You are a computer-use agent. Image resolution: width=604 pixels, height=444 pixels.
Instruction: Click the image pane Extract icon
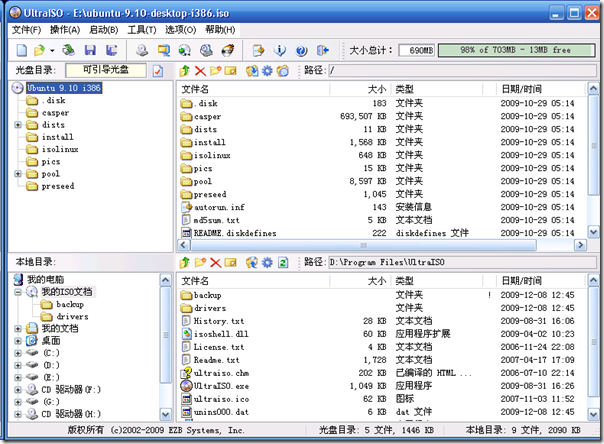[252, 70]
